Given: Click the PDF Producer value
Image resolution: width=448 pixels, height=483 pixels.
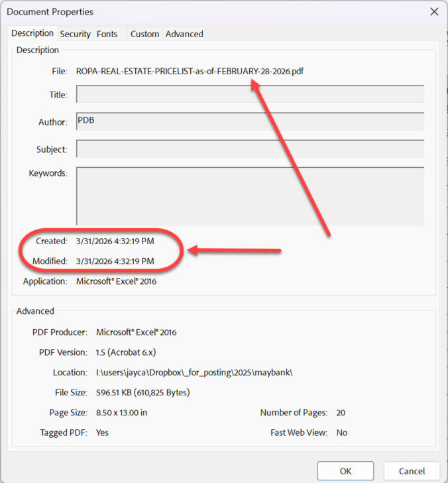Looking at the screenshot, I should coord(137,332).
